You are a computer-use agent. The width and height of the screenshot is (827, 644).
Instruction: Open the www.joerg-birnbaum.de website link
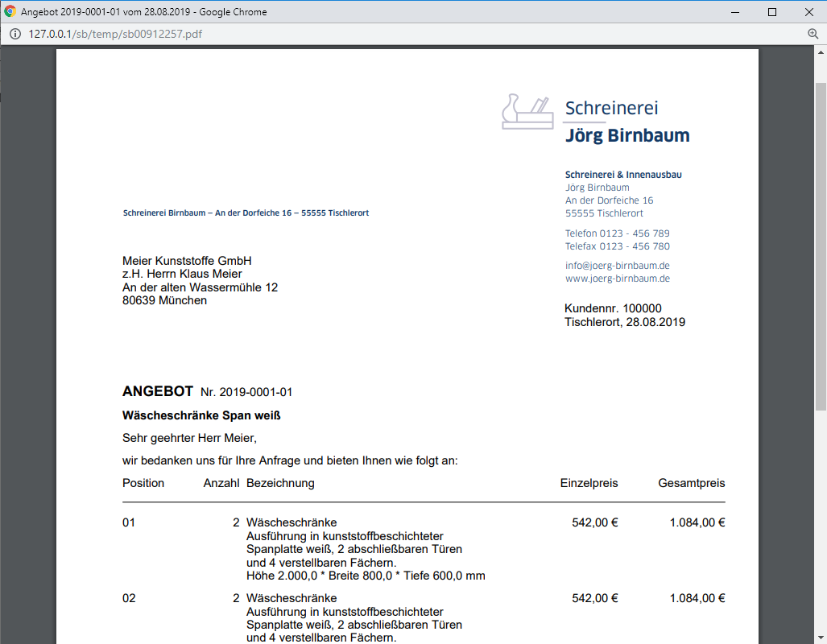coord(617,279)
